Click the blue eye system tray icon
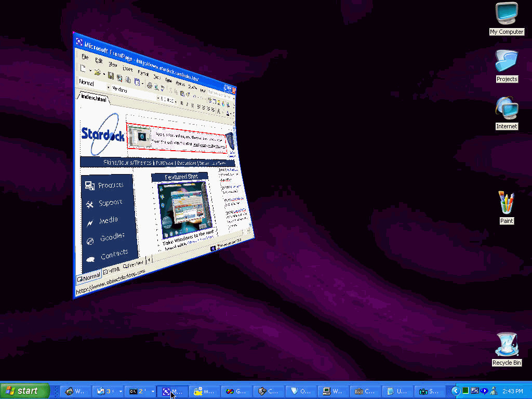The width and height of the screenshot is (532, 399). (x=484, y=391)
